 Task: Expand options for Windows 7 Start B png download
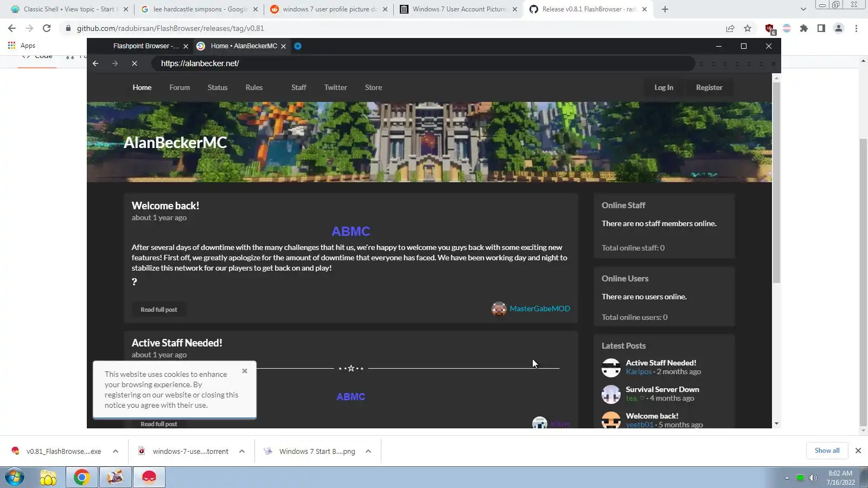pyautogui.click(x=368, y=451)
